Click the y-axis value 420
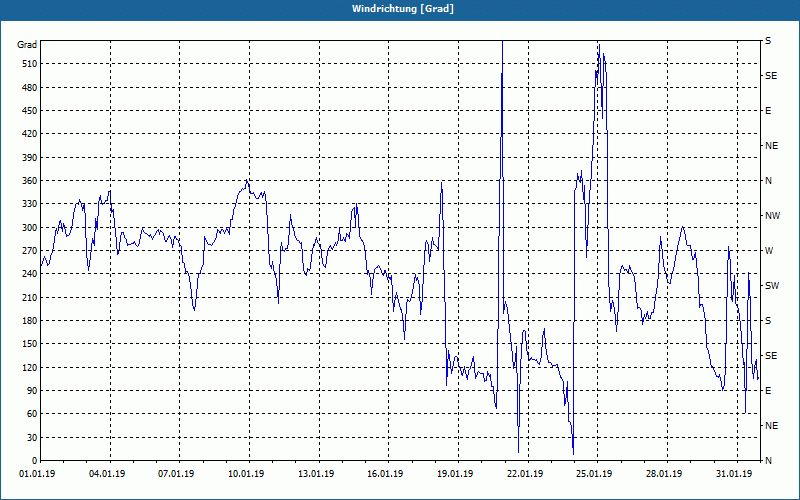This screenshot has height=500, width=800. [29, 134]
